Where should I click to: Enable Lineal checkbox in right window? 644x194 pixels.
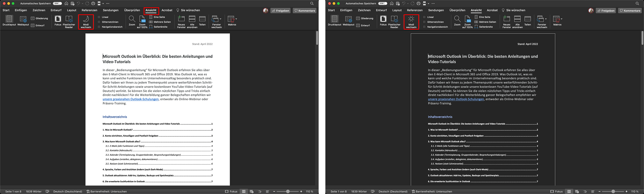tap(424, 17)
